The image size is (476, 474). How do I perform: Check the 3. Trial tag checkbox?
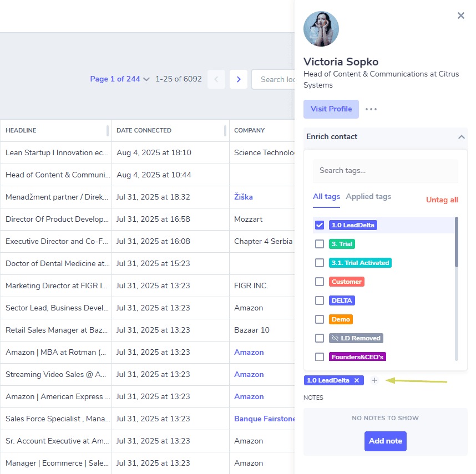320,244
